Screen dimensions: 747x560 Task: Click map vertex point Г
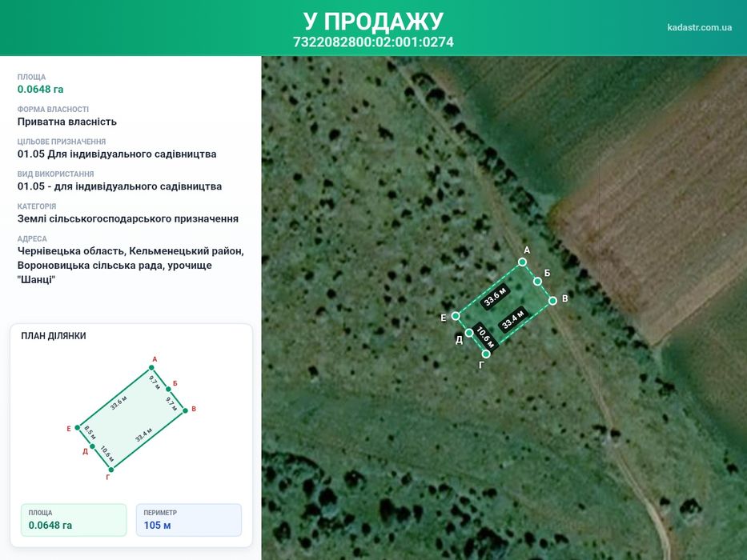pyautogui.click(x=486, y=354)
